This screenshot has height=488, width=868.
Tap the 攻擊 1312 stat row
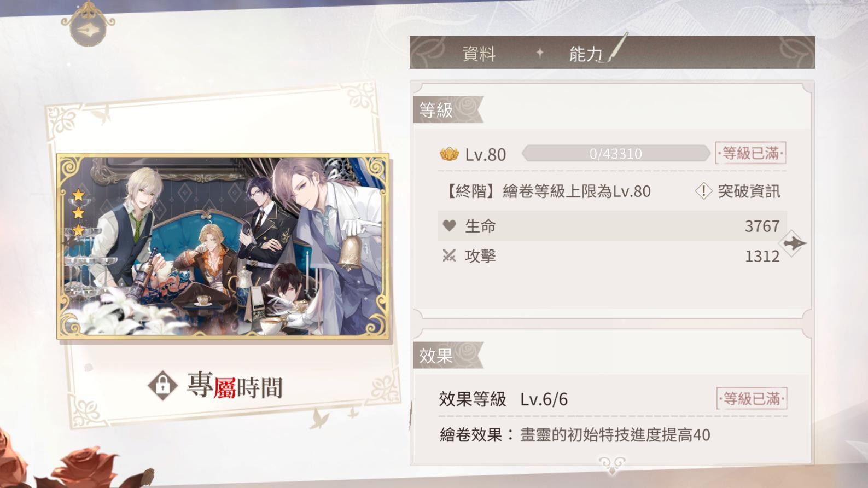[x=611, y=255]
